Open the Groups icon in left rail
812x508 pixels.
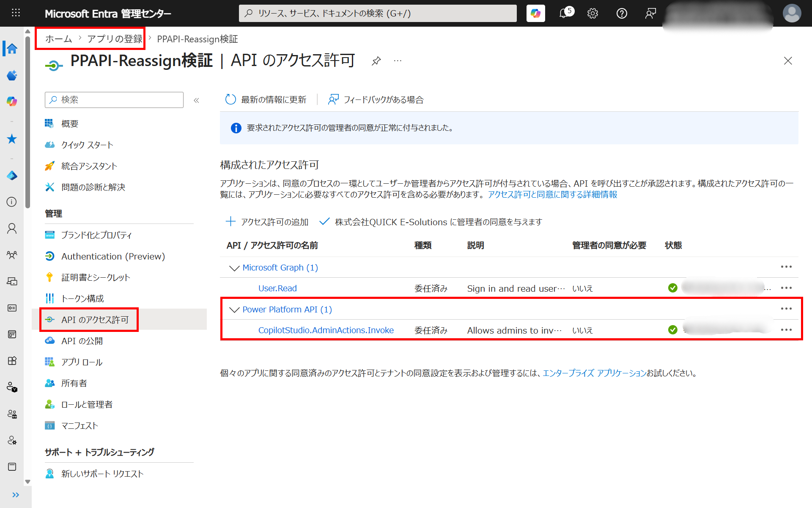point(12,255)
